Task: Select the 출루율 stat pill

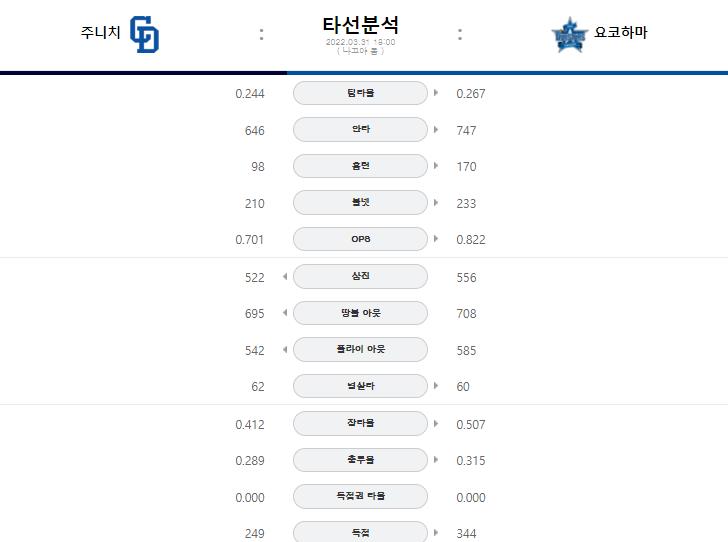Action: click(360, 460)
